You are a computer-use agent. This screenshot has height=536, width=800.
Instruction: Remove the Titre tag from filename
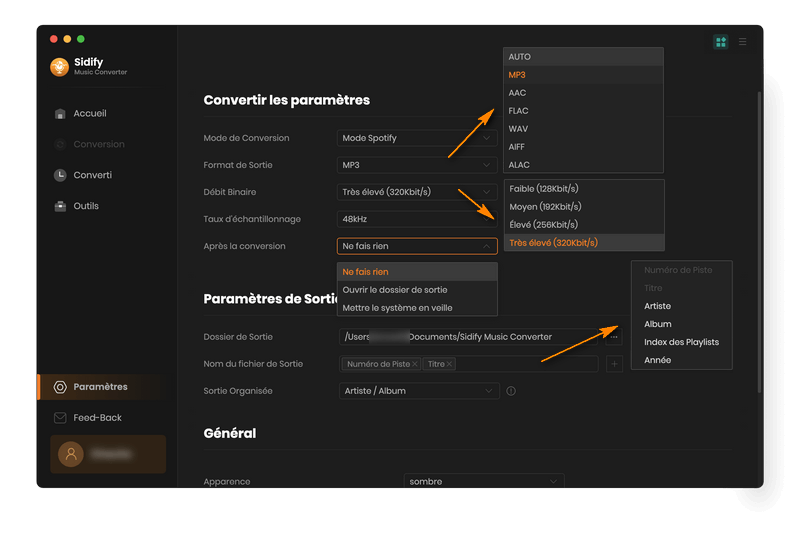point(449,364)
